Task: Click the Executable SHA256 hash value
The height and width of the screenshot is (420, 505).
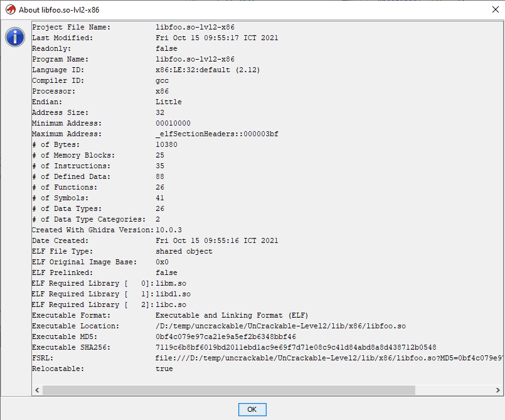Action: click(x=295, y=347)
